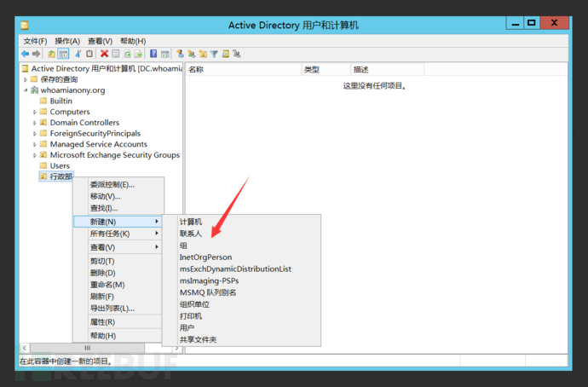Expand the Computers tree node
This screenshot has width=588, height=387.
tap(34, 112)
